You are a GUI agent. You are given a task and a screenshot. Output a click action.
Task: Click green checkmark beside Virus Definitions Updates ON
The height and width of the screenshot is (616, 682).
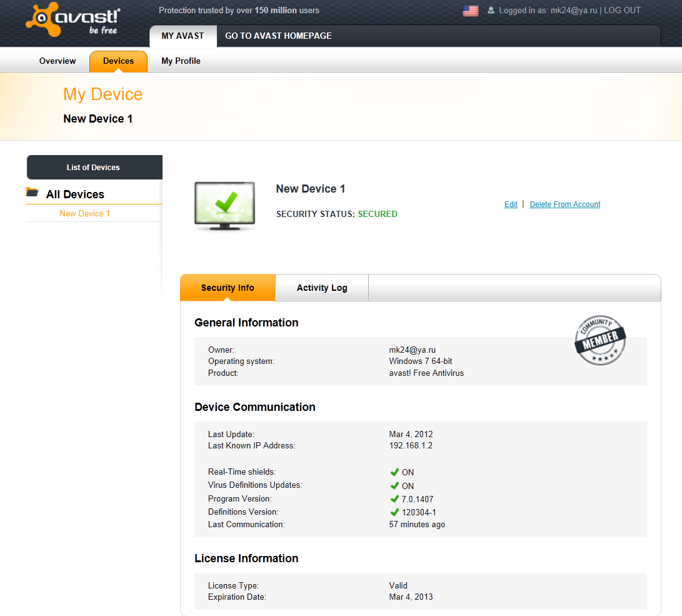point(394,485)
